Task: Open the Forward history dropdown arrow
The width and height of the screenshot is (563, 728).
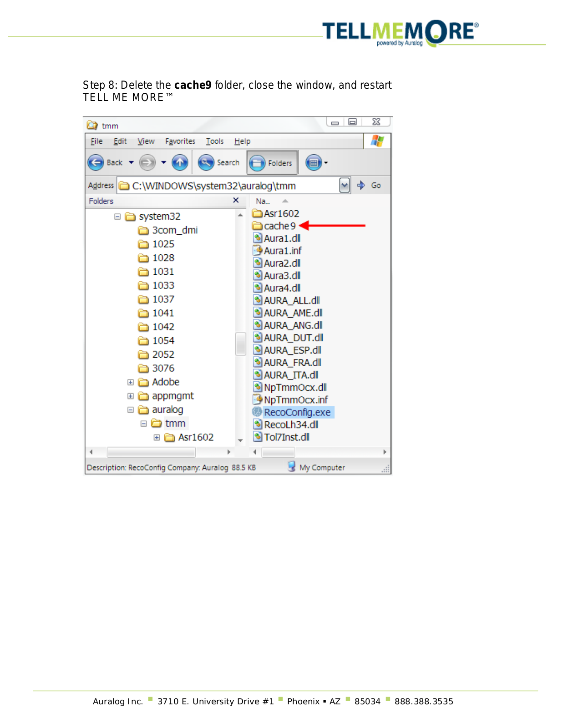Action: point(163,162)
